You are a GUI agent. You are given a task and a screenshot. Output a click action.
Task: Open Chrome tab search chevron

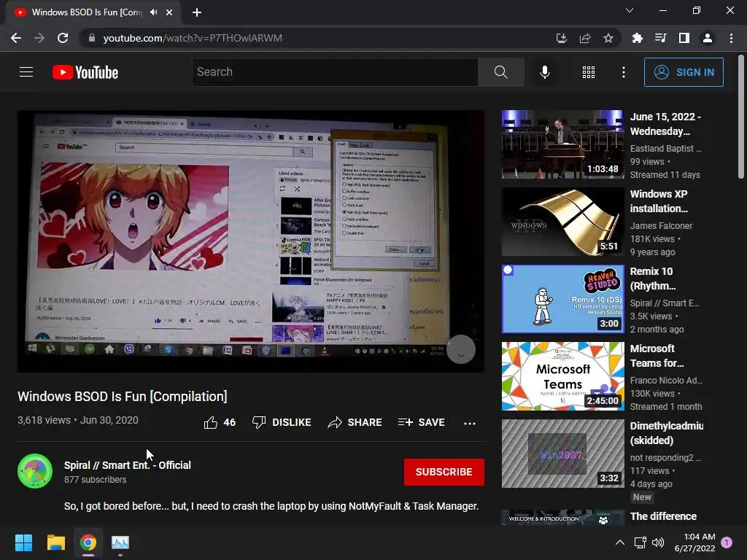pos(630,10)
